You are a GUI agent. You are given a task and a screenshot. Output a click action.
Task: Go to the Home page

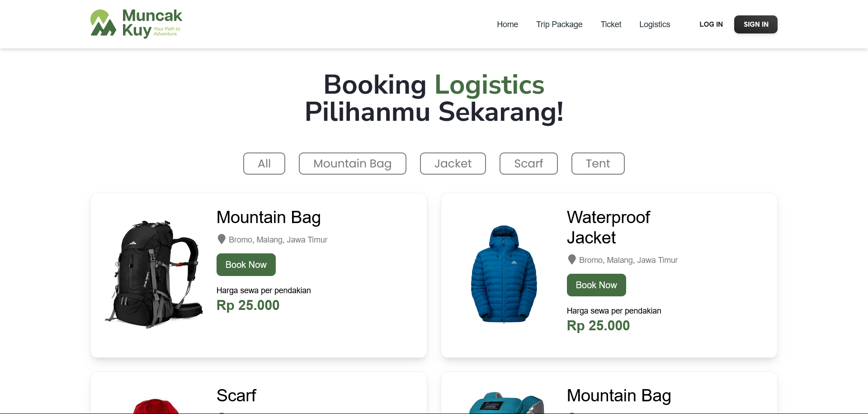[507, 24]
